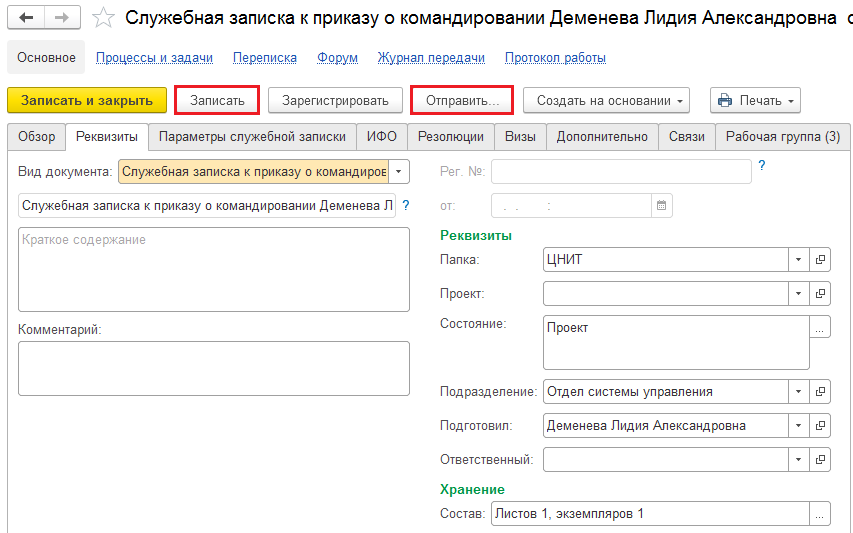Expand the Проект dropdown list
853x533 pixels.
point(799,294)
